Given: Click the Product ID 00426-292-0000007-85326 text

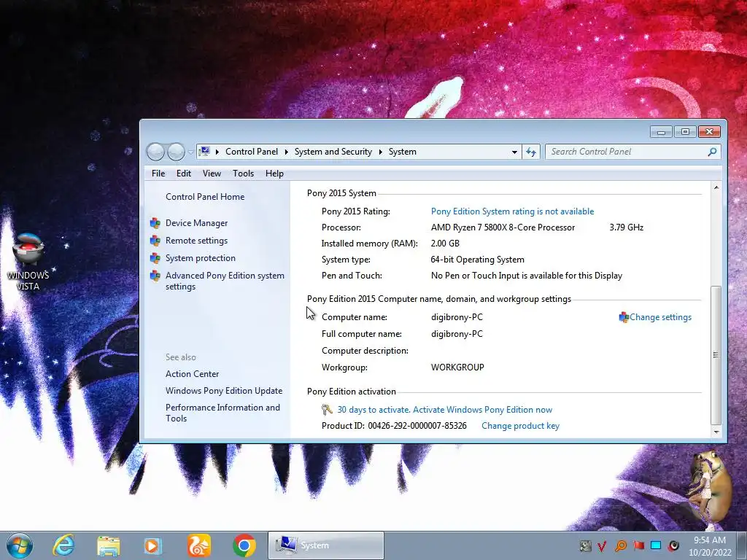Looking at the screenshot, I should [x=394, y=426].
